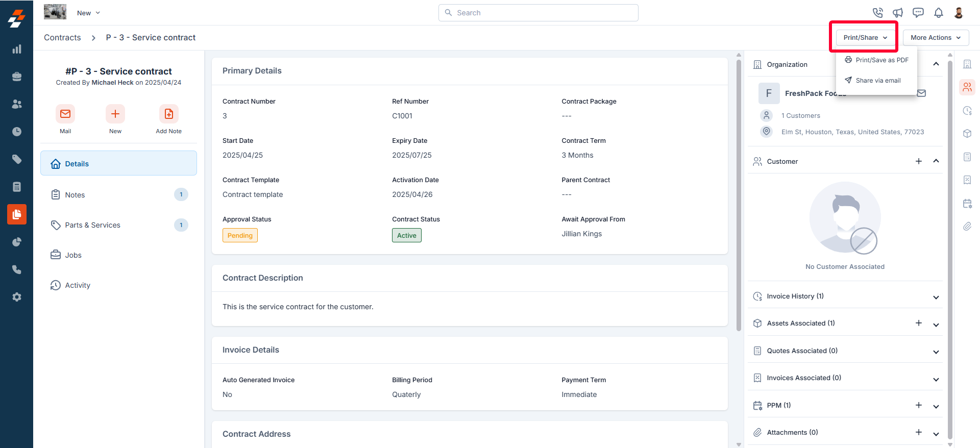980x448 pixels.
Task: Expand the Attachments section chevron
Action: pos(936,434)
